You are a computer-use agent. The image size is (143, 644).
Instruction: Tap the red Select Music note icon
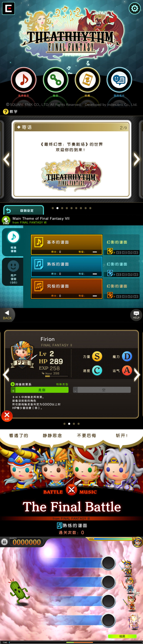pos(23,80)
